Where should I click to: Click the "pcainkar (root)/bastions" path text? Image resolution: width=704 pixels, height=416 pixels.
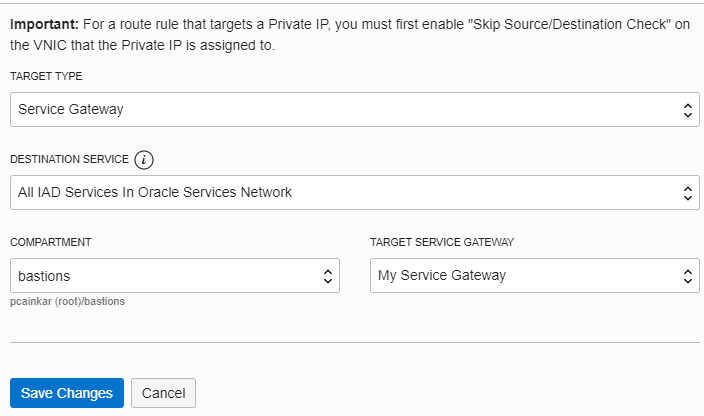[67, 301]
